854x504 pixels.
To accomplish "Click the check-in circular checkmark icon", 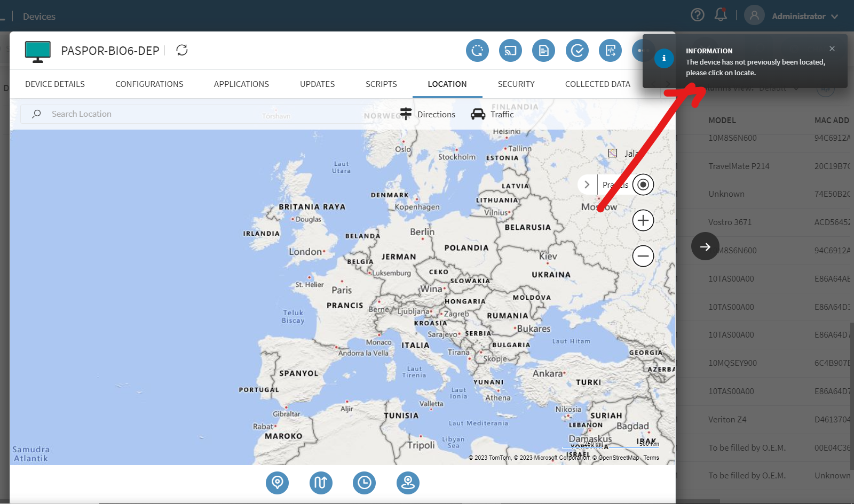I will tap(577, 51).
